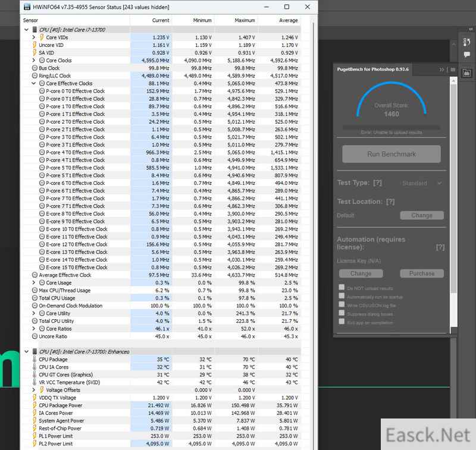This screenshot has height=450, width=476.
Task: Click the Change button under License Key
Action: coord(361,273)
